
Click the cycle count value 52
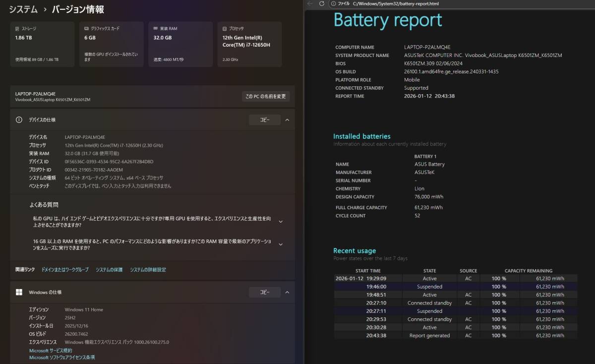pos(417,216)
